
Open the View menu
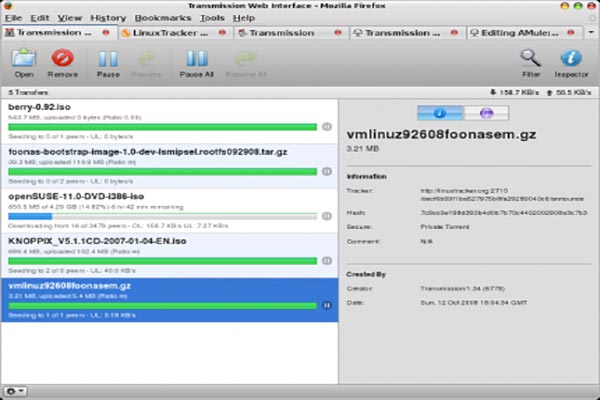click(70, 18)
